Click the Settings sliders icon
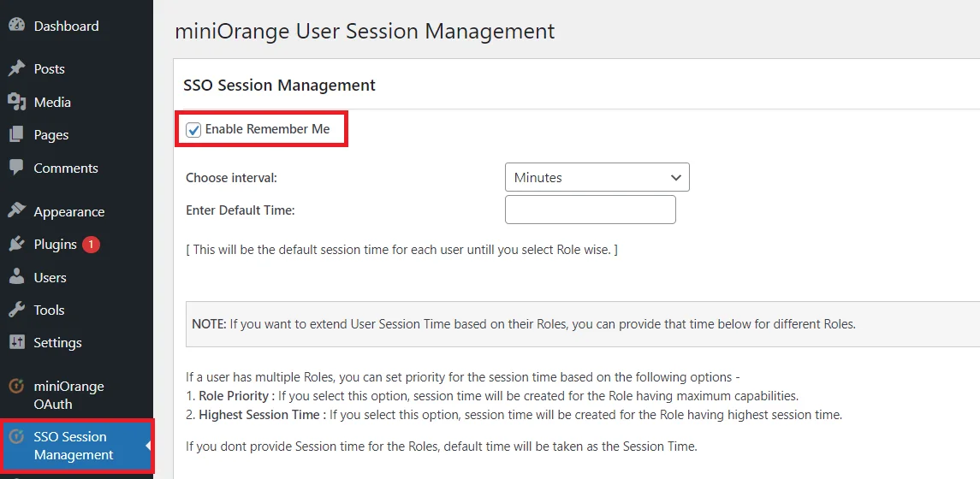 (x=17, y=342)
